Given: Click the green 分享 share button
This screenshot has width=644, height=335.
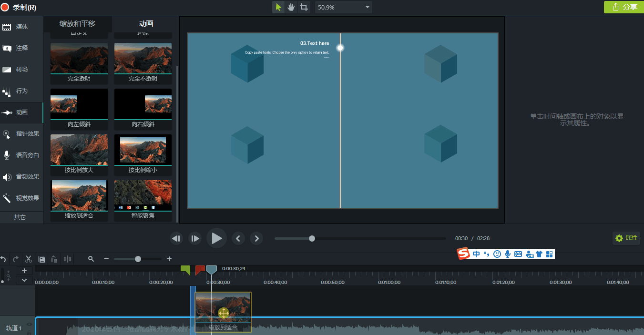Looking at the screenshot, I should click(624, 7).
